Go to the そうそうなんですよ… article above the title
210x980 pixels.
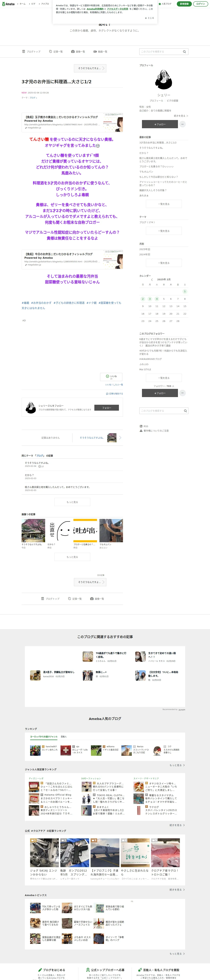[90, 68]
